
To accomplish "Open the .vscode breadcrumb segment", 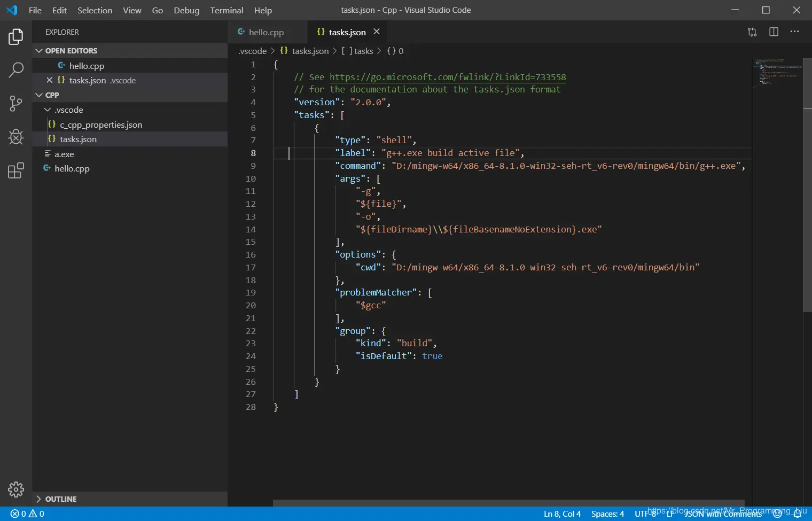I will (252, 51).
